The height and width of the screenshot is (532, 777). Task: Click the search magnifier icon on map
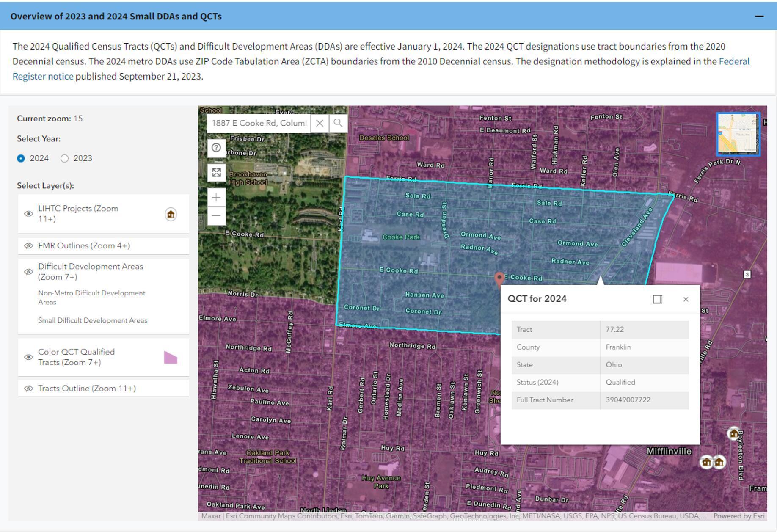(x=338, y=123)
